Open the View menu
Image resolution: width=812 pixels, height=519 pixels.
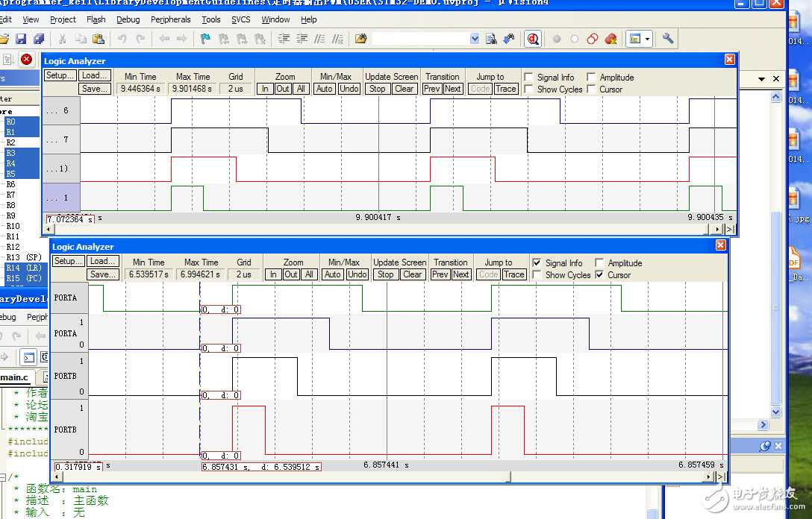pos(31,19)
